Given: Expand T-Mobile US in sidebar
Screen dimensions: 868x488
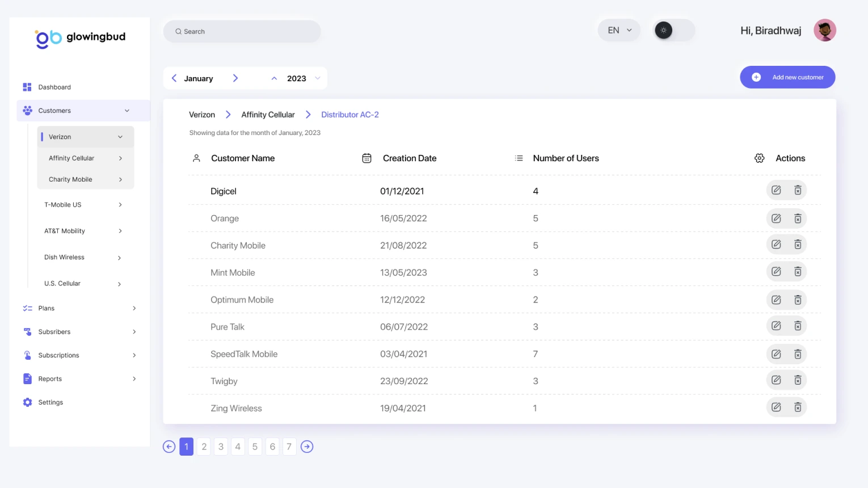Looking at the screenshot, I should pos(120,205).
